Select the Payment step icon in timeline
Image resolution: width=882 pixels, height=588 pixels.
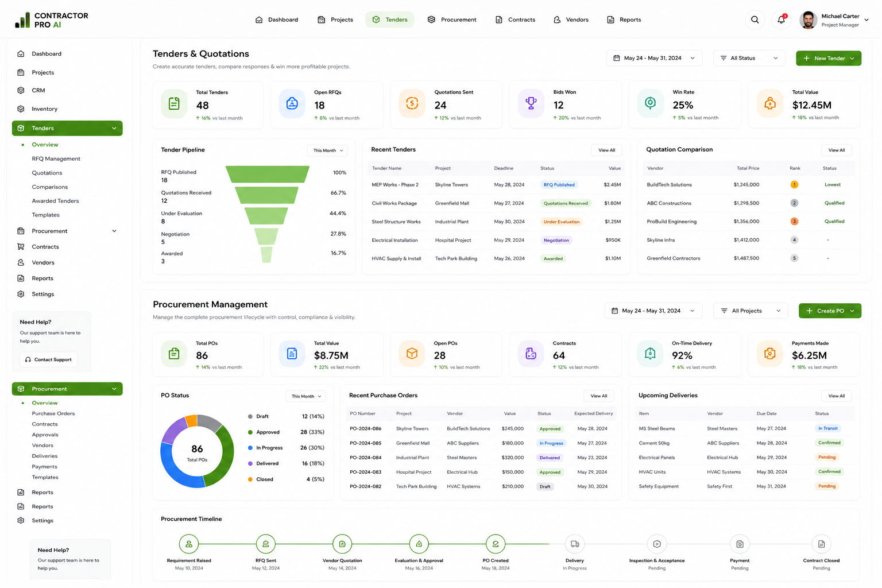740,544
